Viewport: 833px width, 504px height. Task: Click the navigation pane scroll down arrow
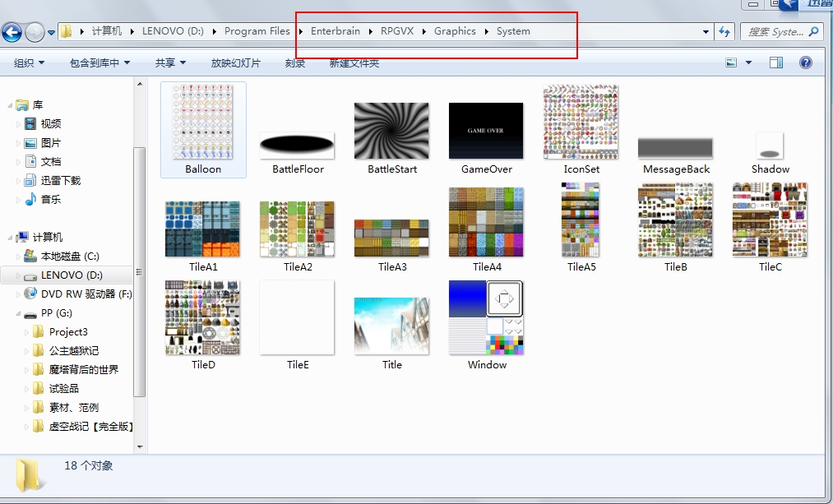coord(140,446)
